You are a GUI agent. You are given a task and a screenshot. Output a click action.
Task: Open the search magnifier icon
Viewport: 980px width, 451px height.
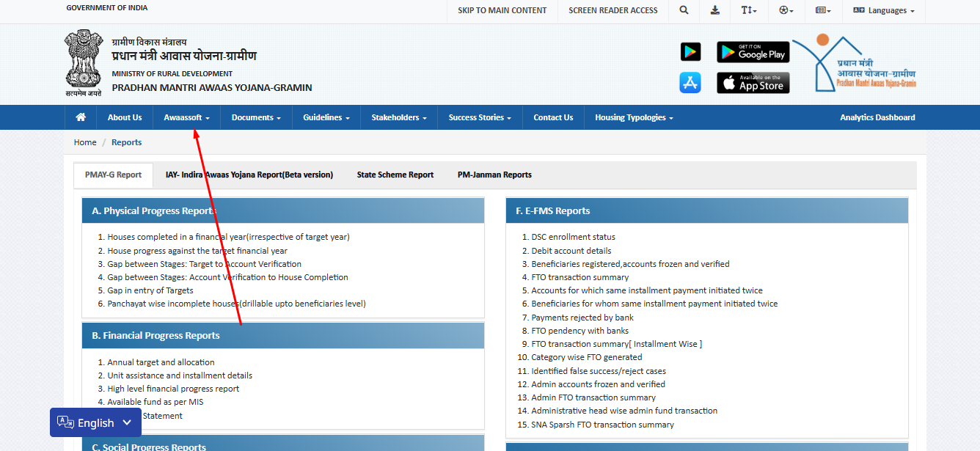[x=684, y=10]
